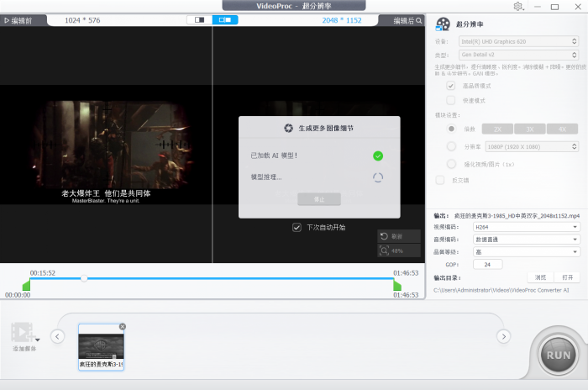Screen dimensions: 588x390
Task: Click the 48% zoom button
Action: [399, 250]
